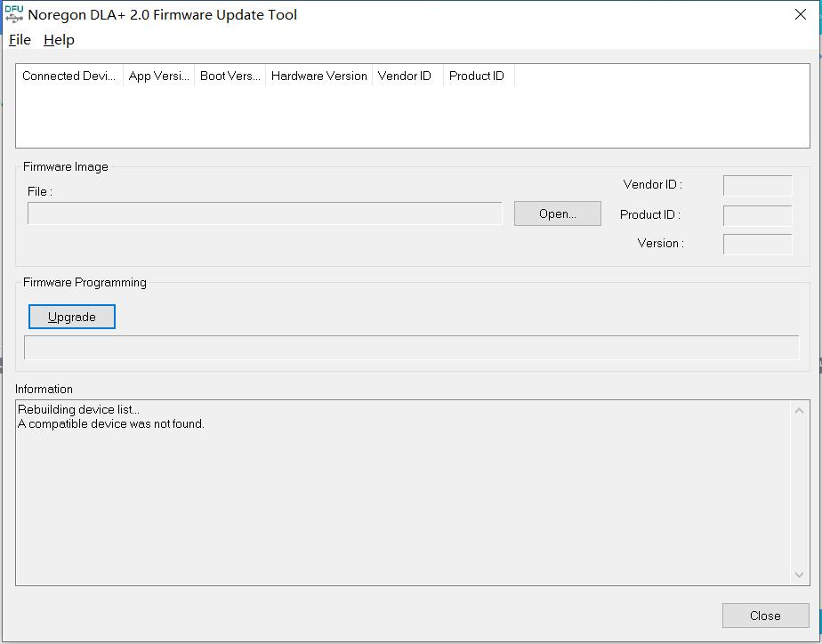The image size is (822, 644).
Task: Click the Open... firmware file button
Action: tap(557, 213)
